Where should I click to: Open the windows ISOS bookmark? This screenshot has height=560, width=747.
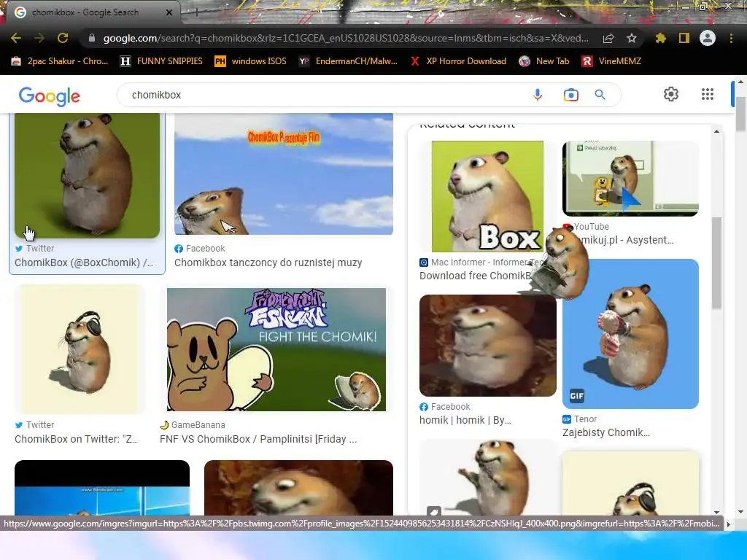point(251,61)
